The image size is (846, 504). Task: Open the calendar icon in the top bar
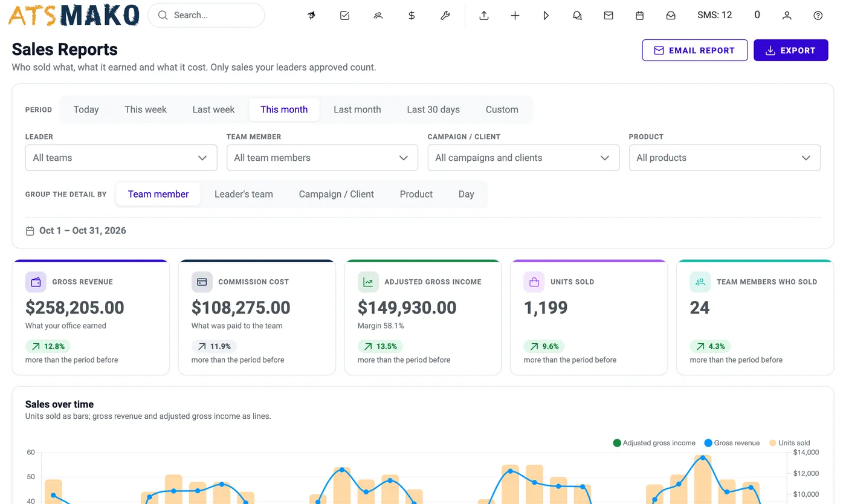(639, 16)
